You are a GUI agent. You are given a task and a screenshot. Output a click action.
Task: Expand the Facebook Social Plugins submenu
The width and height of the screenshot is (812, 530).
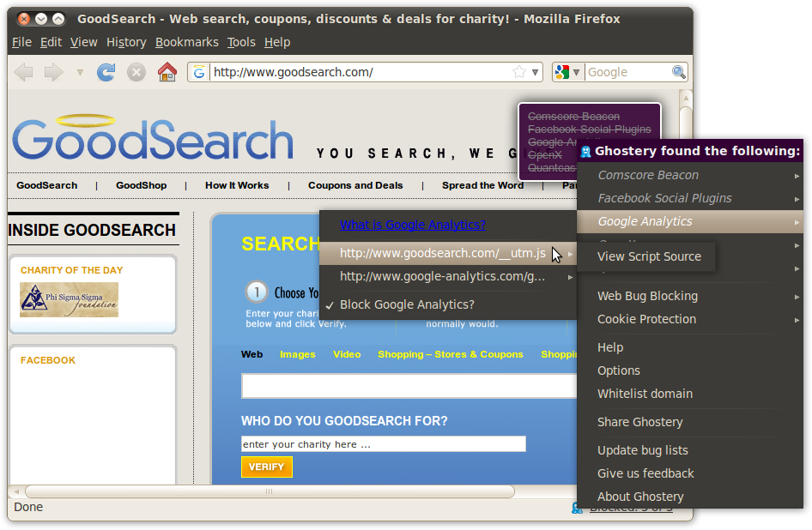690,198
